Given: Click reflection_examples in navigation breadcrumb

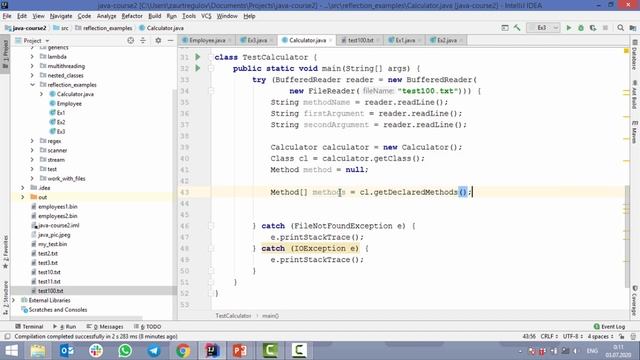Looking at the screenshot, I should click(x=103, y=28).
